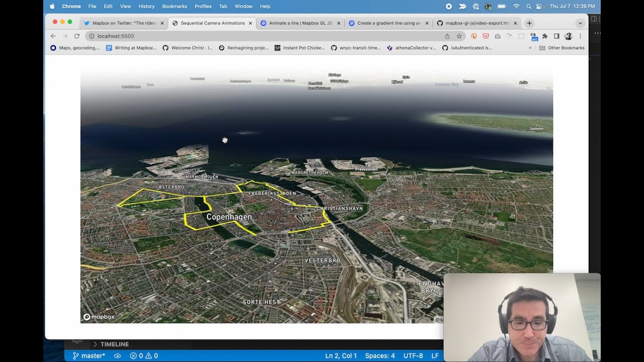This screenshot has width=644, height=362.
Task: Open the Other Bookmarks folder
Action: click(561, 48)
